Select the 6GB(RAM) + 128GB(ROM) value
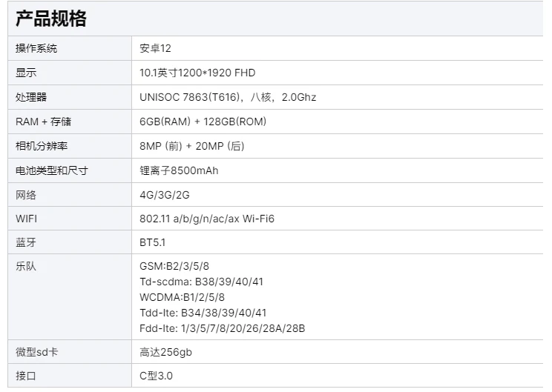The image size is (552, 392). 203,122
